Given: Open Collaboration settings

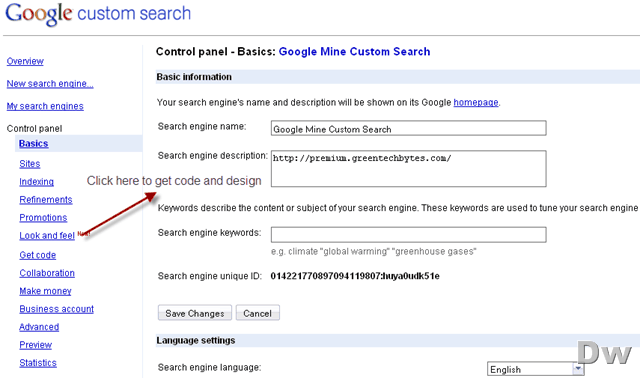Looking at the screenshot, I should pos(47,273).
